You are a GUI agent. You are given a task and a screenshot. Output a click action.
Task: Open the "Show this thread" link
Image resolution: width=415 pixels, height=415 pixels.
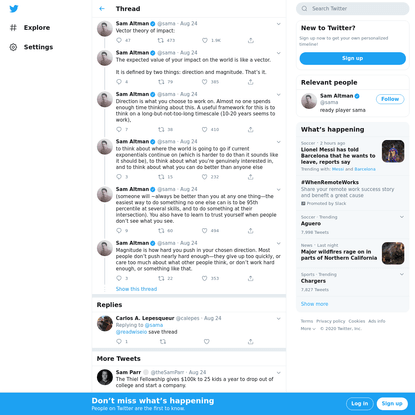(136, 289)
